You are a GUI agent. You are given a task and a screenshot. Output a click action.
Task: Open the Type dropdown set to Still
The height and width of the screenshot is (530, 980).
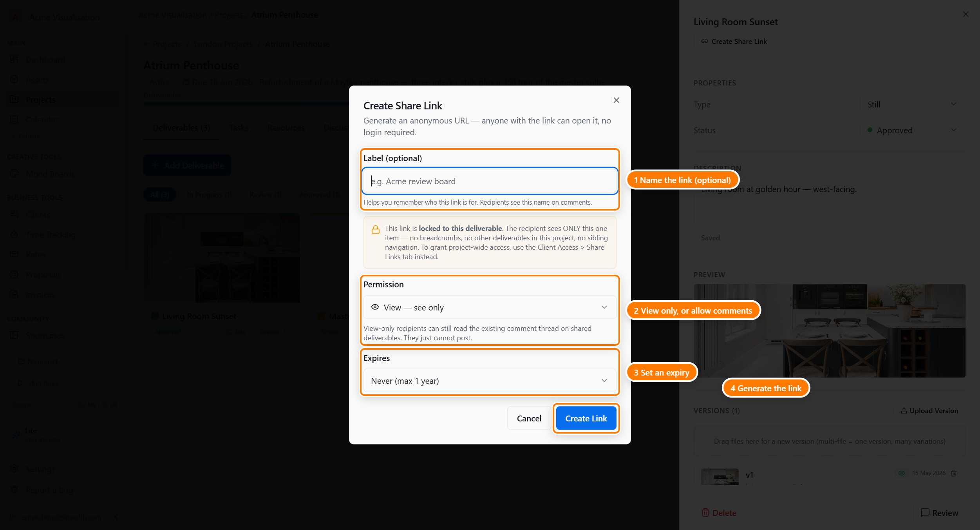click(912, 105)
